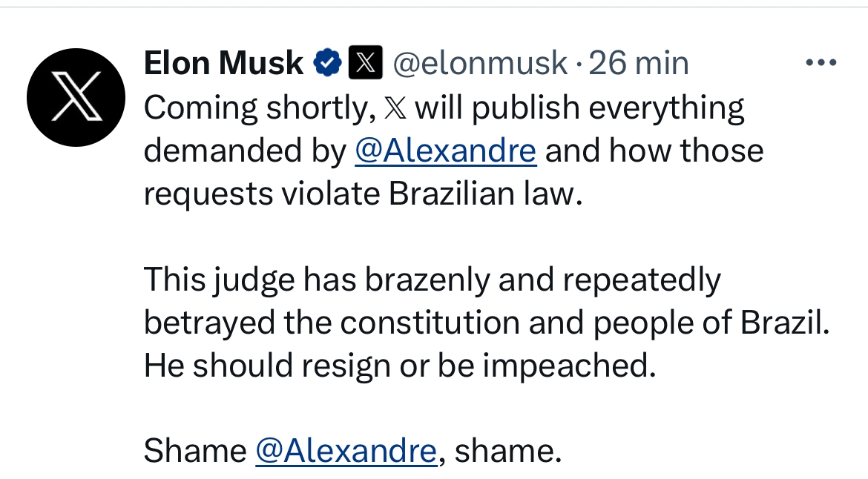This screenshot has height=479, width=868.
Task: Click the phrase 'will publish everything'
Action: (579, 108)
